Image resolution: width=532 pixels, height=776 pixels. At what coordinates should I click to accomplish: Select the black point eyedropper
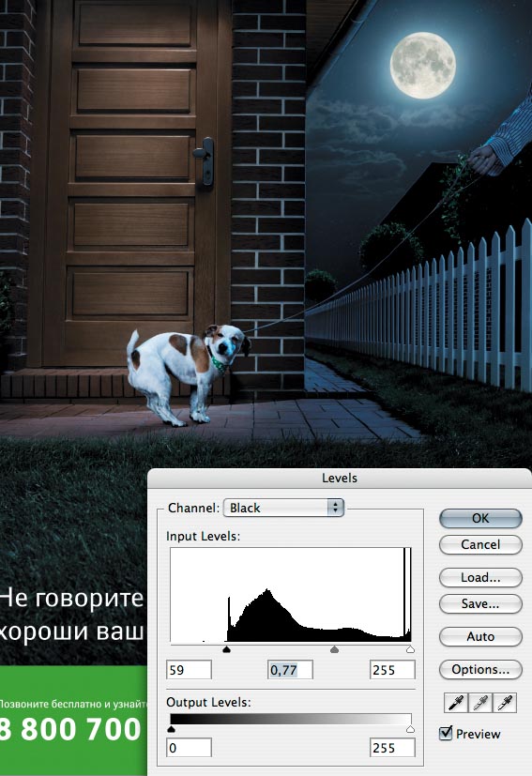[456, 703]
